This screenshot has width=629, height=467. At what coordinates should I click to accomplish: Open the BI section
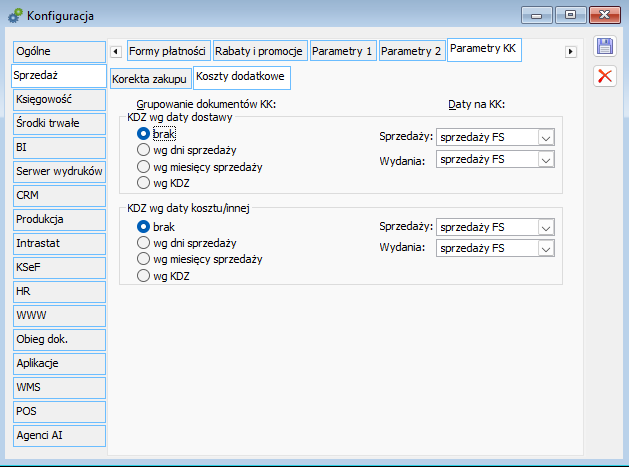pyautogui.click(x=59, y=147)
